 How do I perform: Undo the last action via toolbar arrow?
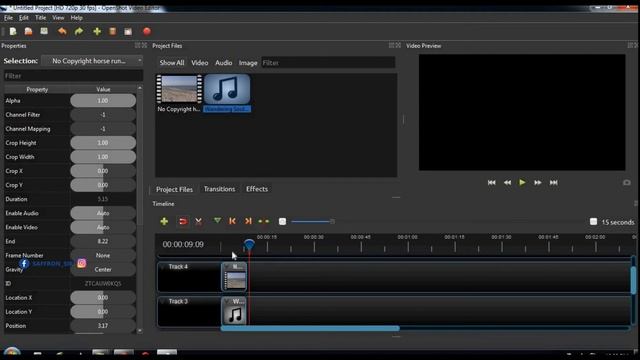tap(62, 31)
